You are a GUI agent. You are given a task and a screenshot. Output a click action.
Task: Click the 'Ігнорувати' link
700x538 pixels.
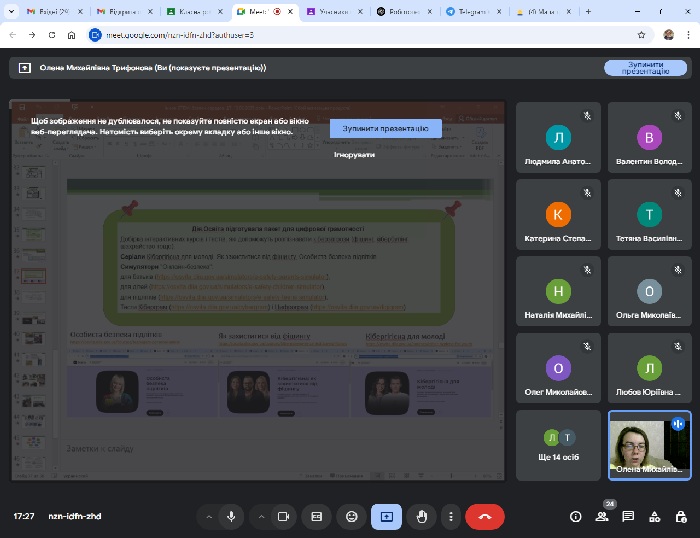point(354,155)
